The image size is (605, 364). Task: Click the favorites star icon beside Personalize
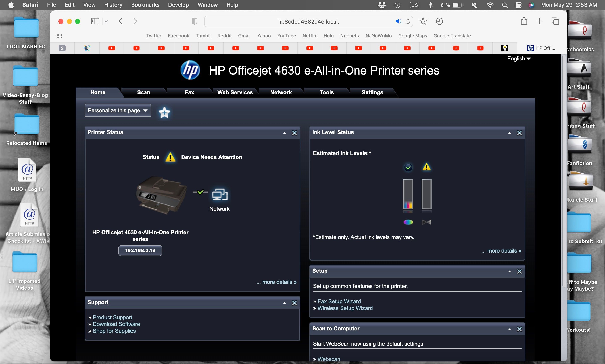point(164,112)
